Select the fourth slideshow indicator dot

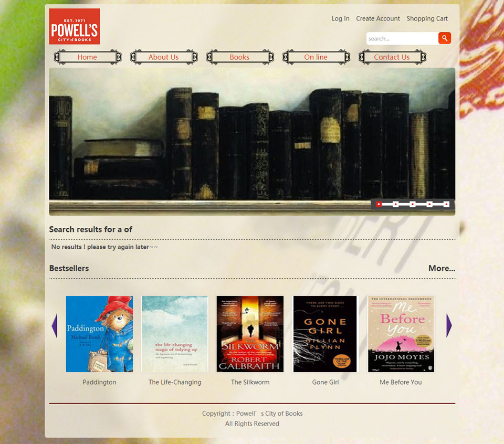[429, 204]
